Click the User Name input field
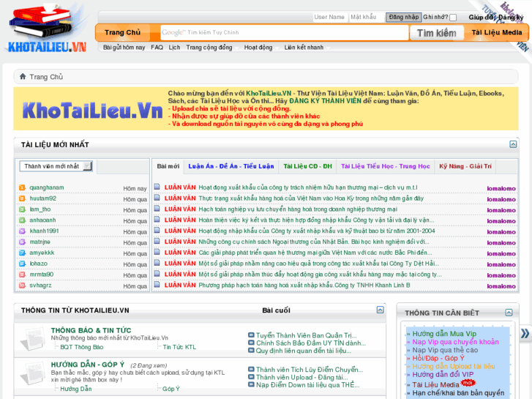Screen dimensions: 532x399 click(x=330, y=18)
